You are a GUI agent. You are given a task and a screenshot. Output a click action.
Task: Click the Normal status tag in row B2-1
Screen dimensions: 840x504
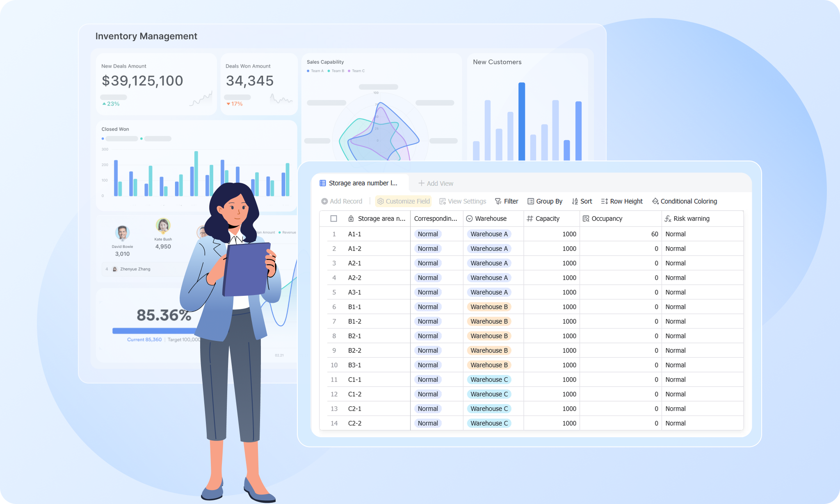(x=428, y=336)
